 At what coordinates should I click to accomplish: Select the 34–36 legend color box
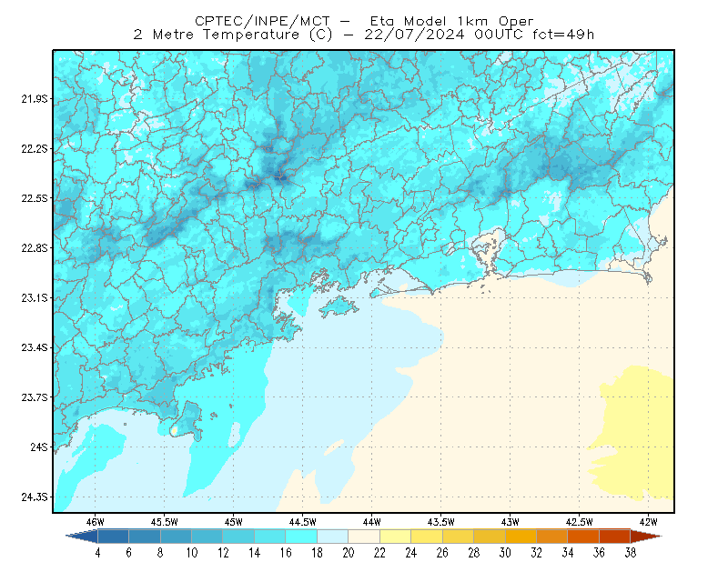click(583, 537)
